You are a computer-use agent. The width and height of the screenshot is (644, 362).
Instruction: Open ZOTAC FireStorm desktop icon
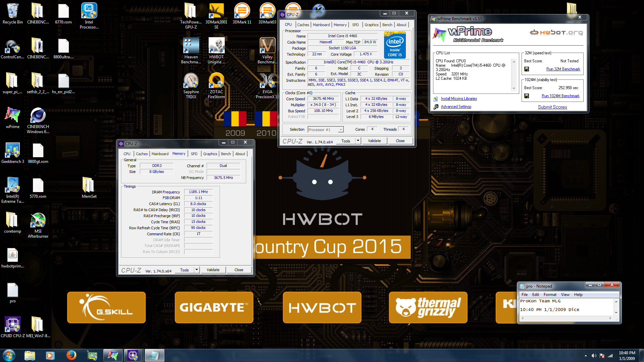216,85
